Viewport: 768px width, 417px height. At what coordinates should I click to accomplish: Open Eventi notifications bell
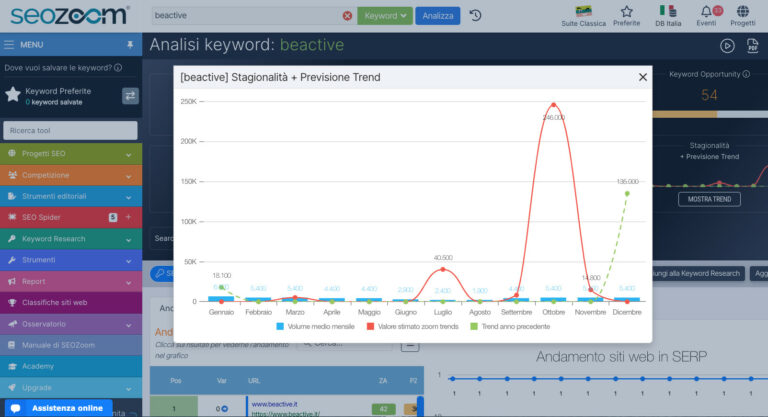pos(706,13)
